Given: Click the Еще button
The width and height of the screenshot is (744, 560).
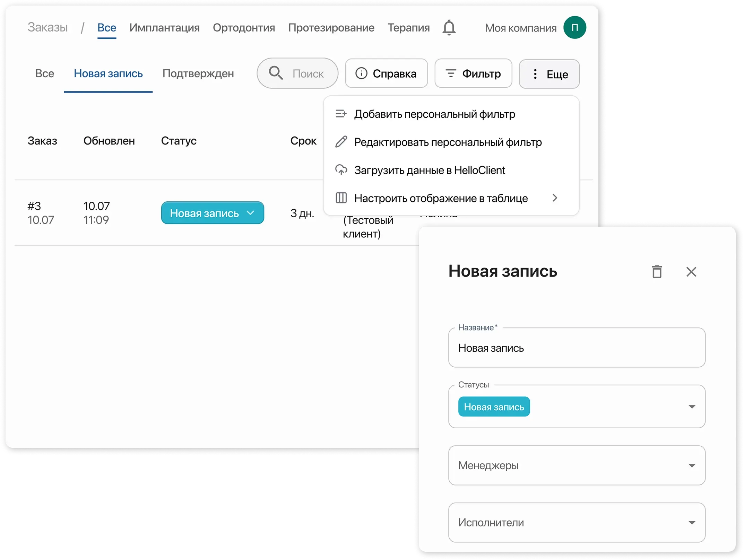Looking at the screenshot, I should [549, 74].
